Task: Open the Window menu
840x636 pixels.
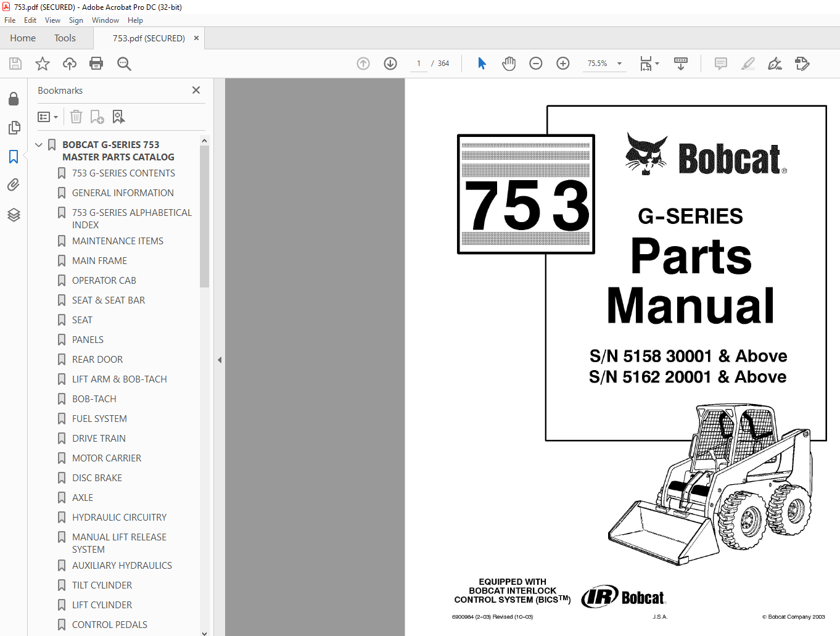Action: coord(105,20)
